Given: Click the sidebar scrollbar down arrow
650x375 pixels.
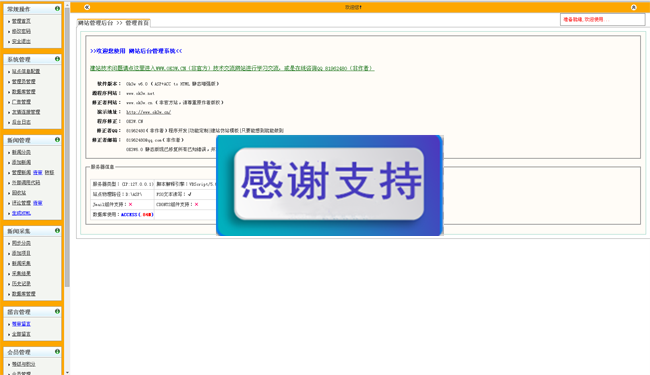Looking at the screenshot, I should [x=67, y=373].
